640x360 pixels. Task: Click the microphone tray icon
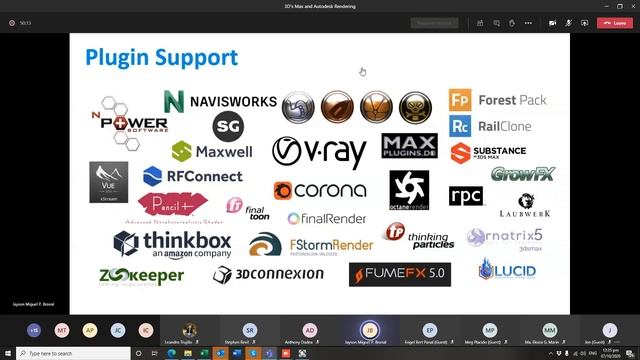tap(567, 353)
